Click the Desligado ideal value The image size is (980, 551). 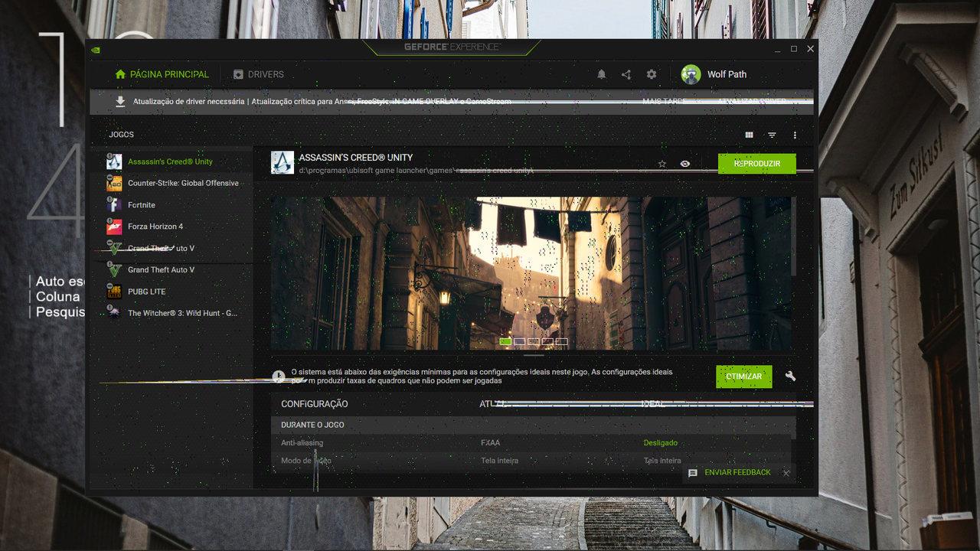660,443
